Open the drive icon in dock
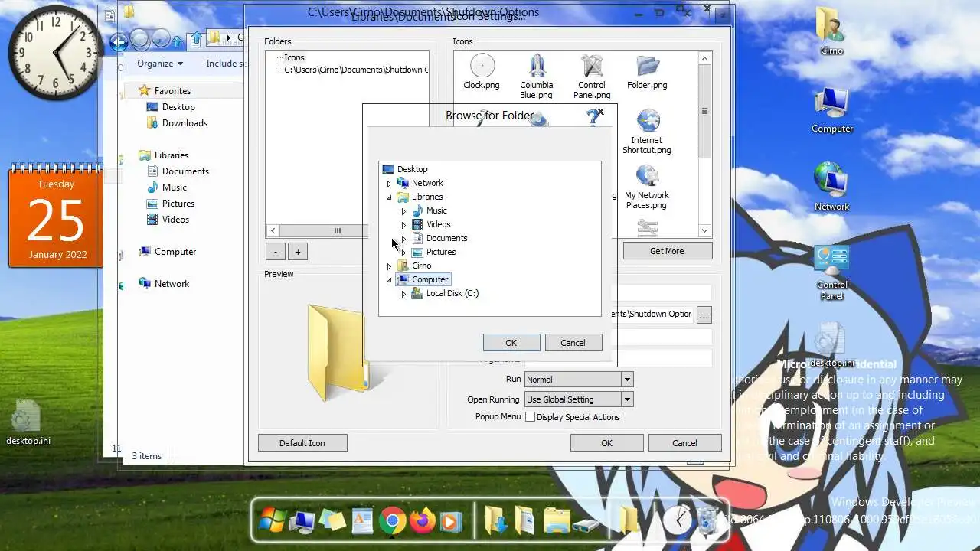Screen dimensions: 980x551 click(x=586, y=525)
